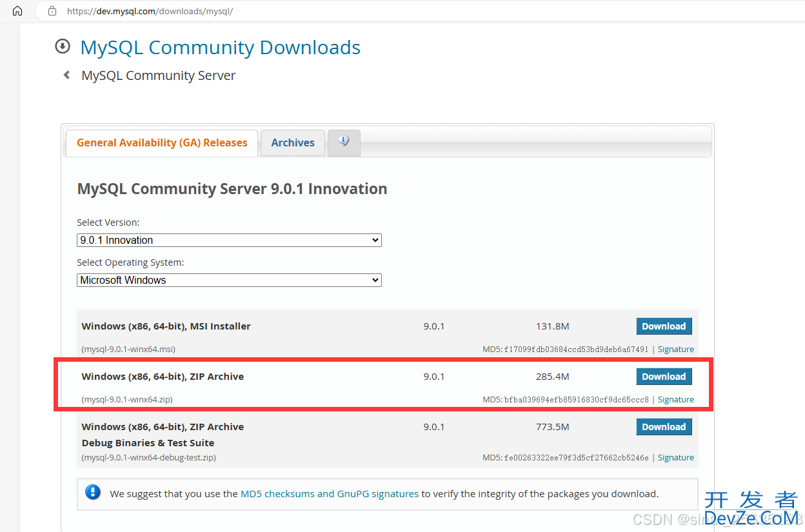Click the MSI Installer row title
This screenshot has width=805, height=532.
pyautogui.click(x=166, y=326)
